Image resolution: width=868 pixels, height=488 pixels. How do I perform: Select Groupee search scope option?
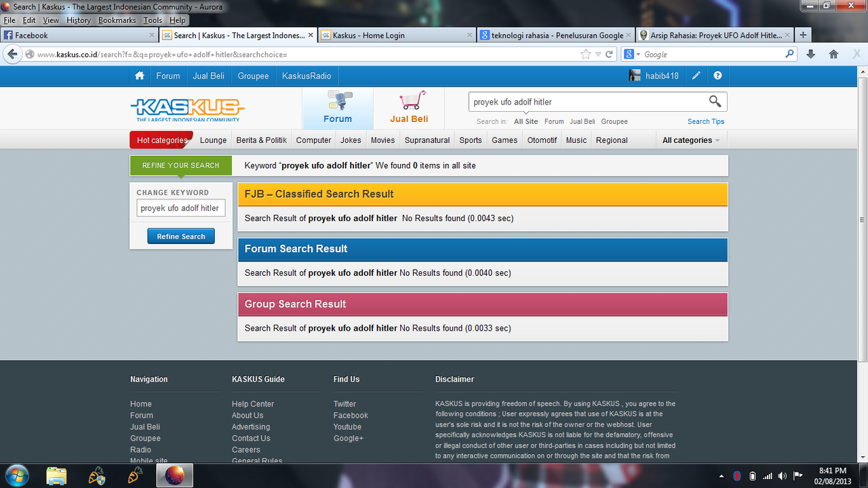614,121
